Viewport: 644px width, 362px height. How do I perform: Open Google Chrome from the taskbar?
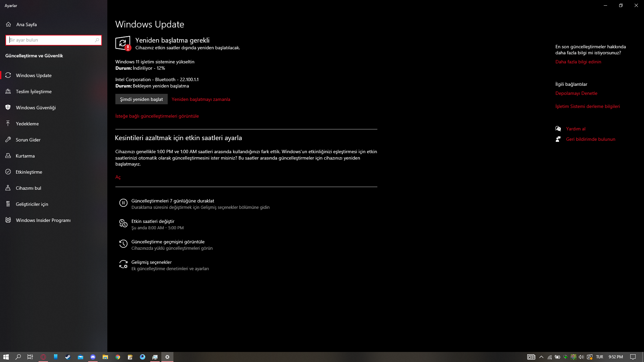click(118, 357)
